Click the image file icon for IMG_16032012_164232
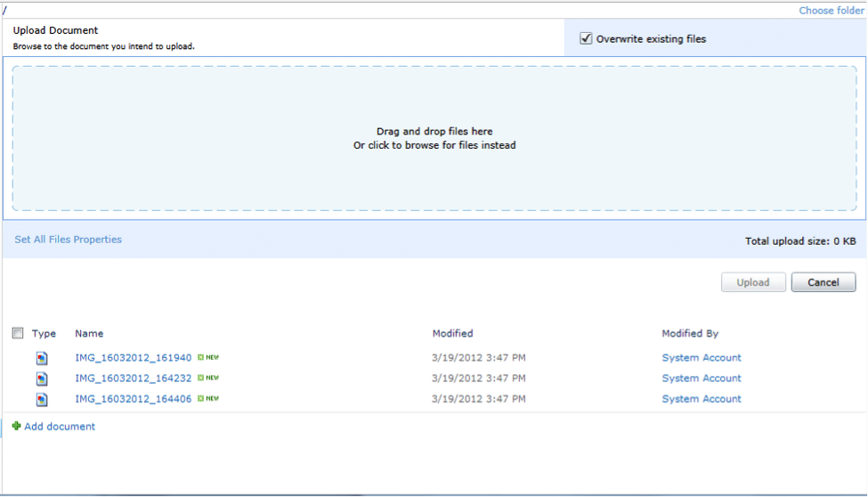 coord(42,379)
